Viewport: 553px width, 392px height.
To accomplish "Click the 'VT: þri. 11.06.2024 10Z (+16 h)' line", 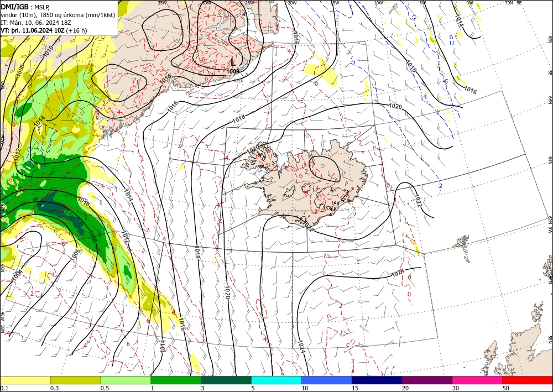I will click(x=44, y=30).
